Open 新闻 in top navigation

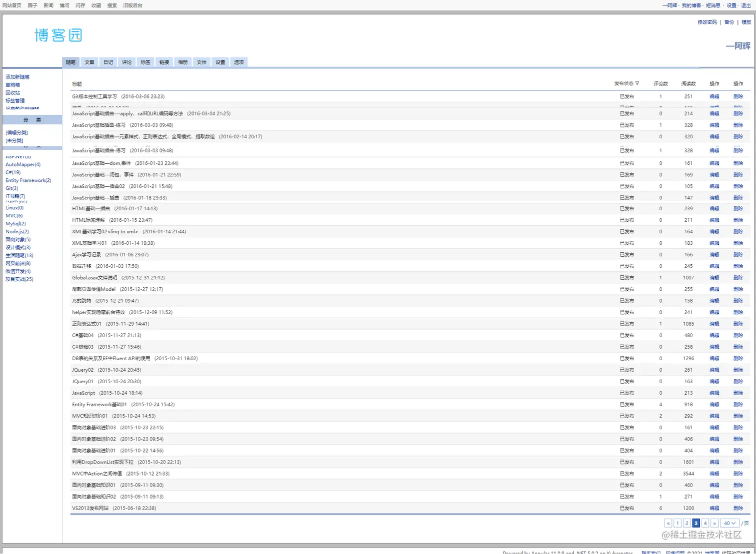pyautogui.click(x=48, y=5)
